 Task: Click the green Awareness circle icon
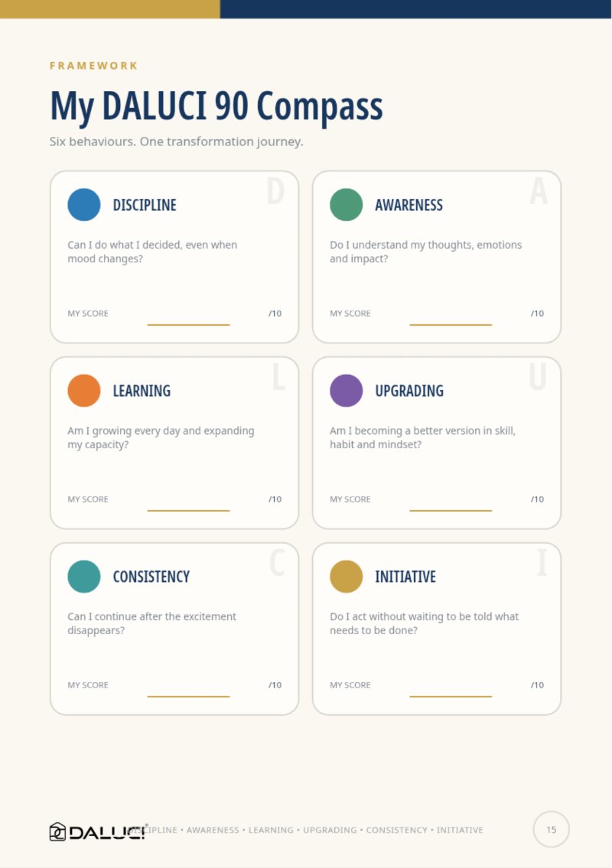point(346,205)
